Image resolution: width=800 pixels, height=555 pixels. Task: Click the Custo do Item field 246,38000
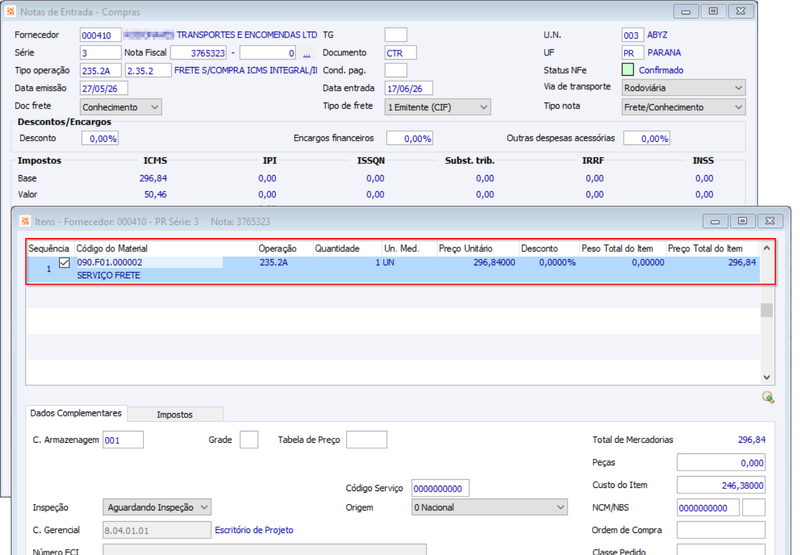pyautogui.click(x=721, y=485)
